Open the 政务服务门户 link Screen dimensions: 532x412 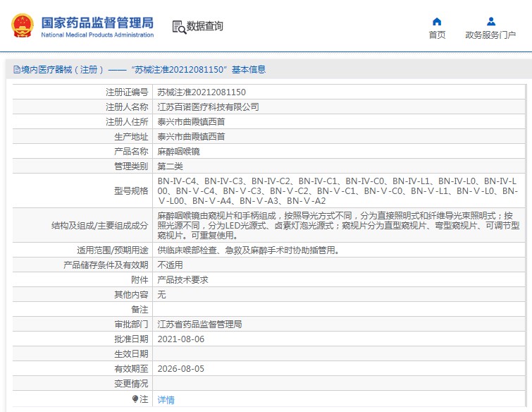490,35
